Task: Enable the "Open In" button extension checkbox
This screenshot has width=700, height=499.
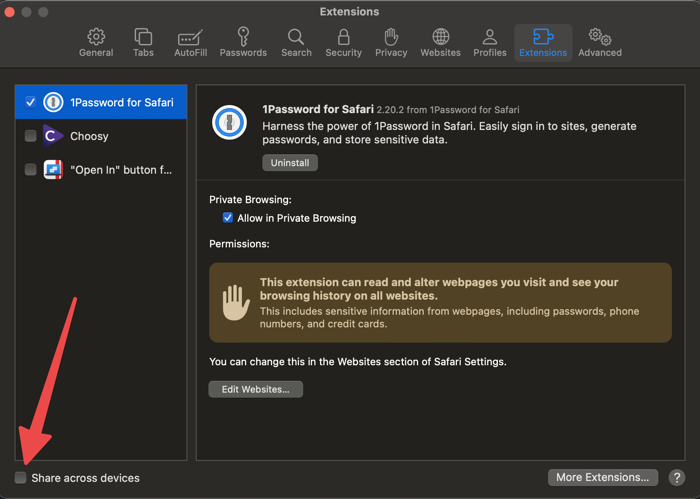Action: pos(31,170)
